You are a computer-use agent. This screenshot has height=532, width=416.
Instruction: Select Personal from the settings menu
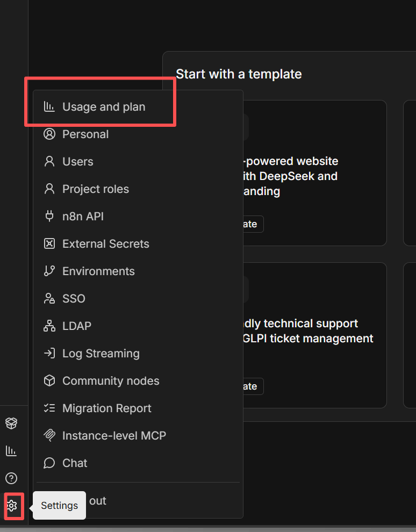tap(85, 134)
